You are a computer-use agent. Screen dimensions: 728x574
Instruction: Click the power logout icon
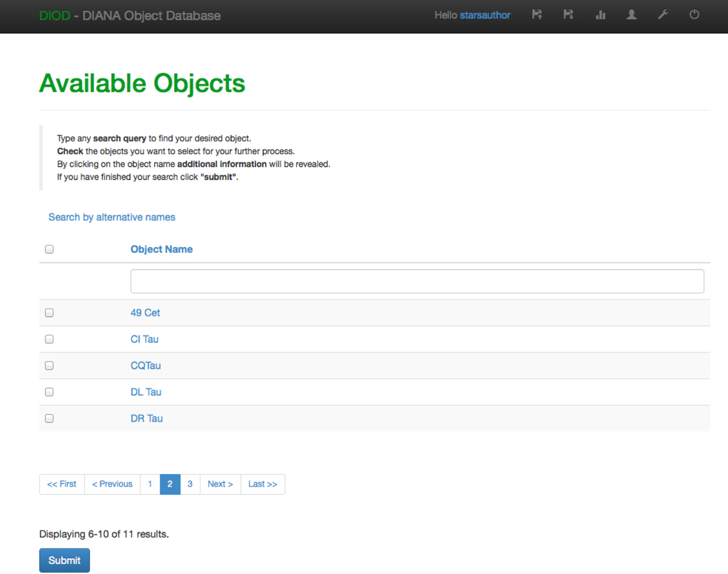click(x=695, y=15)
